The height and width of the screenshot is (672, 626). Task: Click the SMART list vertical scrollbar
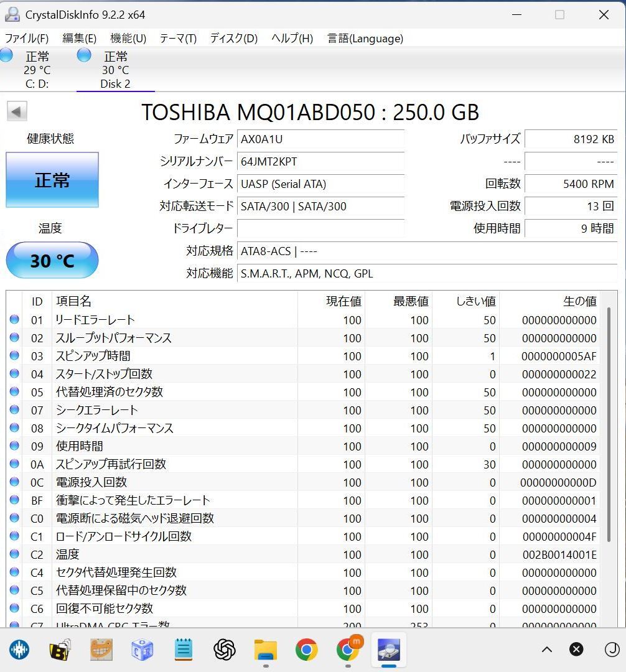(x=609, y=424)
